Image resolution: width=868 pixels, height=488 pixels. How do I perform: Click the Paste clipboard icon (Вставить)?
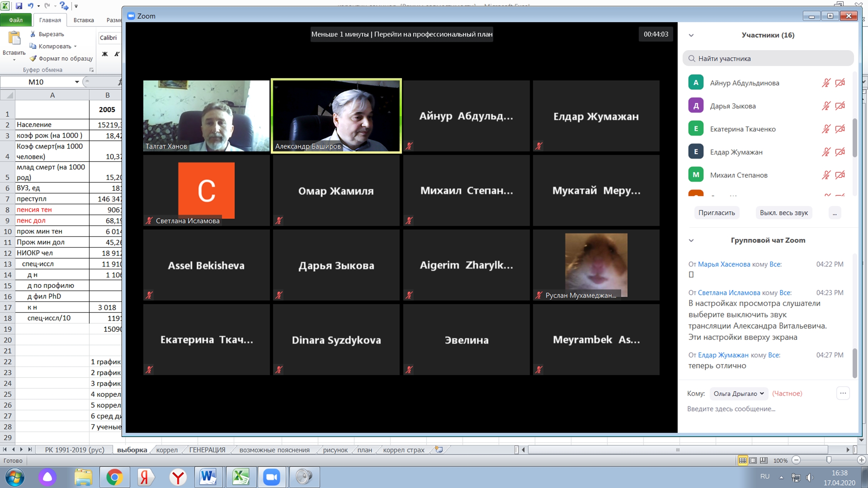[14, 38]
